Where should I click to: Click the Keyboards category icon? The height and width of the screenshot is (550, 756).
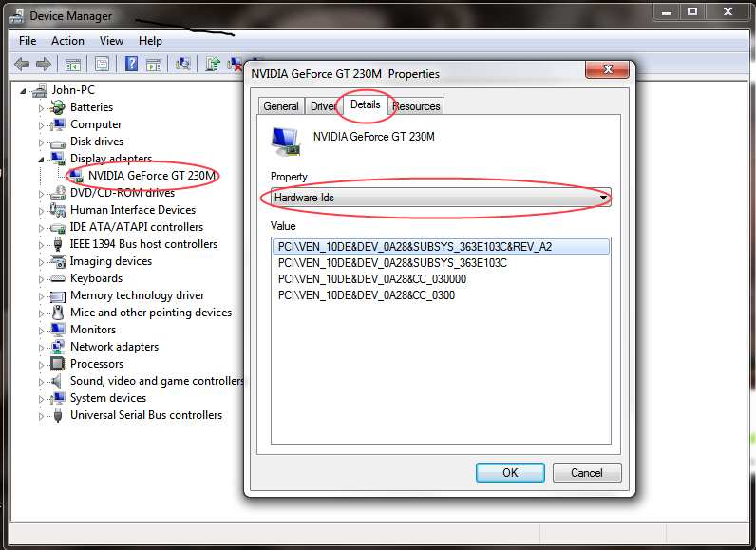point(58,278)
